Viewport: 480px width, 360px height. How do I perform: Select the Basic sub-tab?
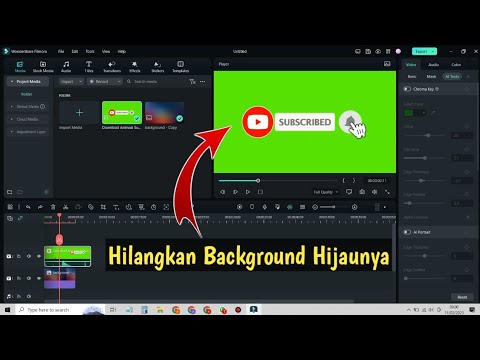point(412,77)
